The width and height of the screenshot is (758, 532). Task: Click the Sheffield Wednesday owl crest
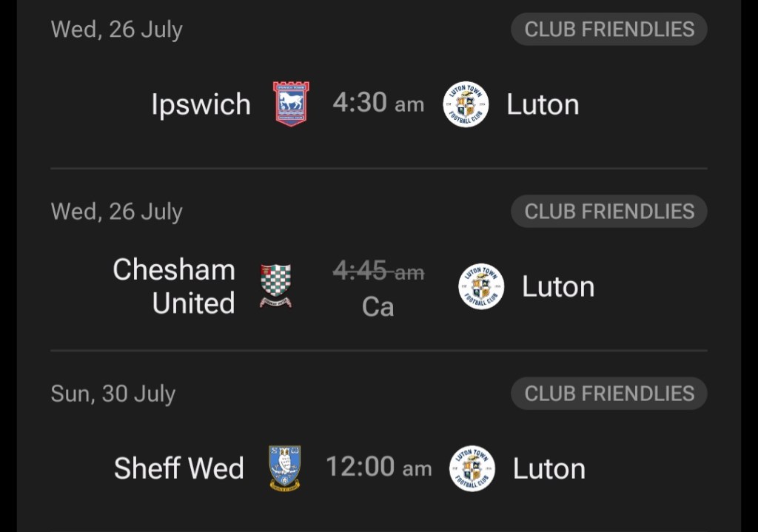(x=285, y=468)
